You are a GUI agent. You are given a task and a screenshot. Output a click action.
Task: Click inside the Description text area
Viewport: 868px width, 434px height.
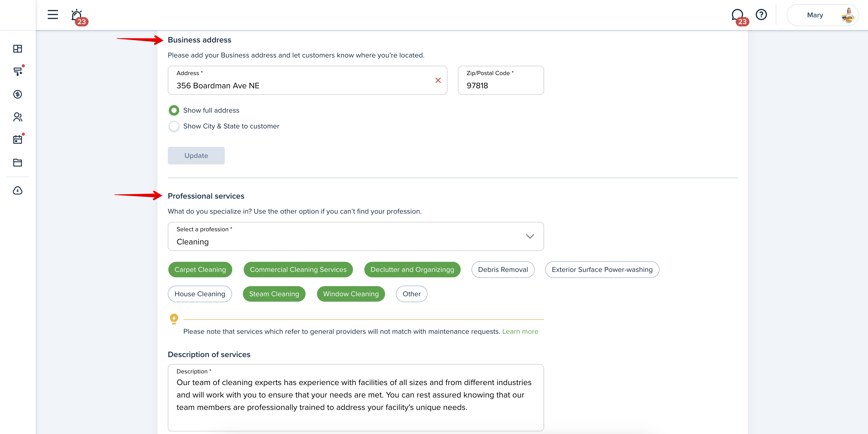click(x=356, y=397)
